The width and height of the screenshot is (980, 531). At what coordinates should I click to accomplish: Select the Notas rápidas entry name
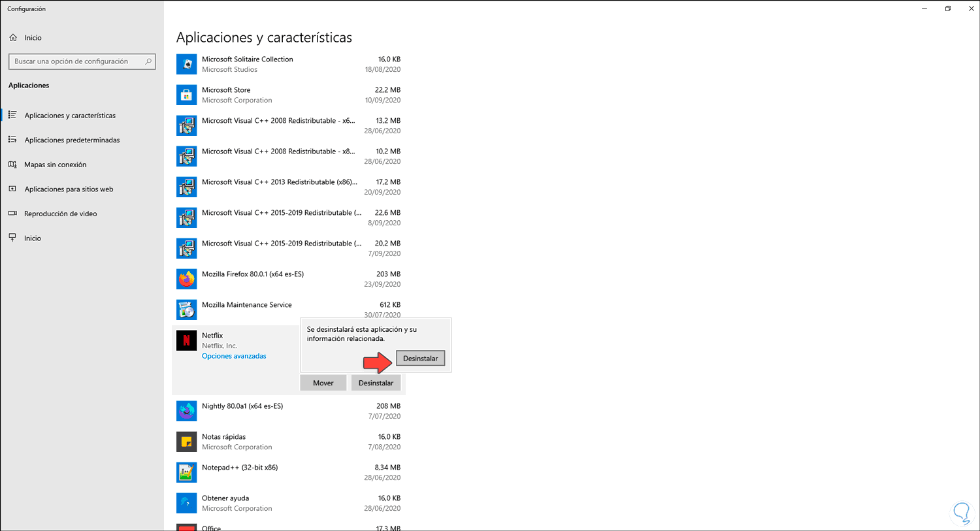[x=223, y=437]
